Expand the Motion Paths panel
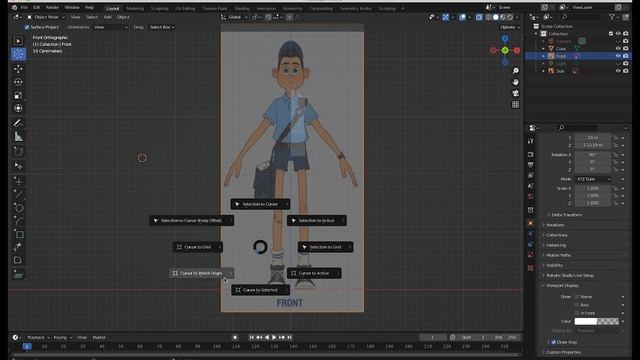Screen dimensions: 640x360 coord(558,255)
